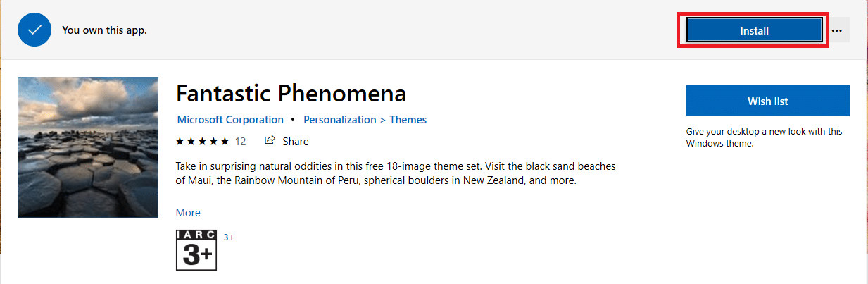Go to the Personalization category
The width and height of the screenshot is (868, 284).
click(x=339, y=120)
